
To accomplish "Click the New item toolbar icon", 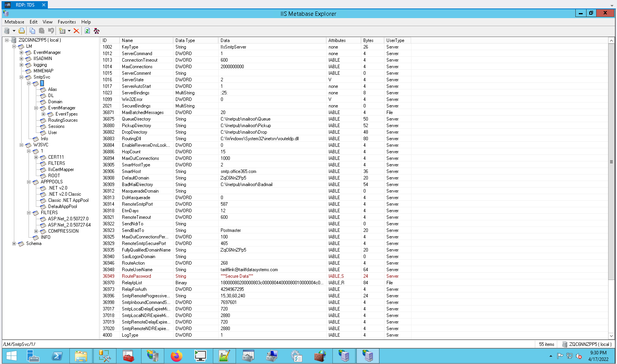I will 62,31.
